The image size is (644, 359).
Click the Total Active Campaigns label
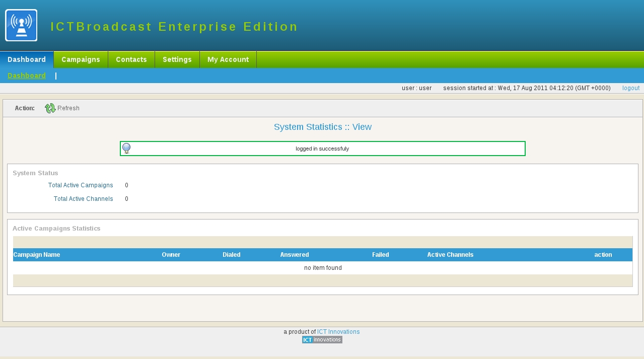pyautogui.click(x=81, y=185)
